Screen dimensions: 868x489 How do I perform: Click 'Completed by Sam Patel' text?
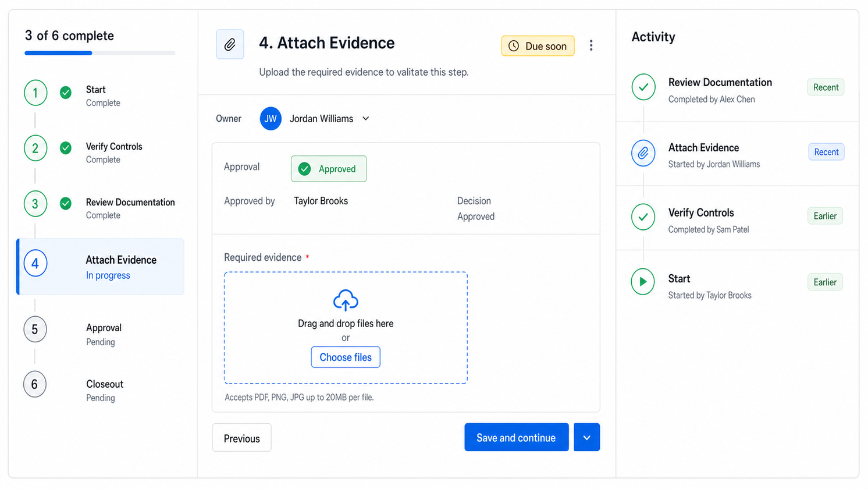709,229
